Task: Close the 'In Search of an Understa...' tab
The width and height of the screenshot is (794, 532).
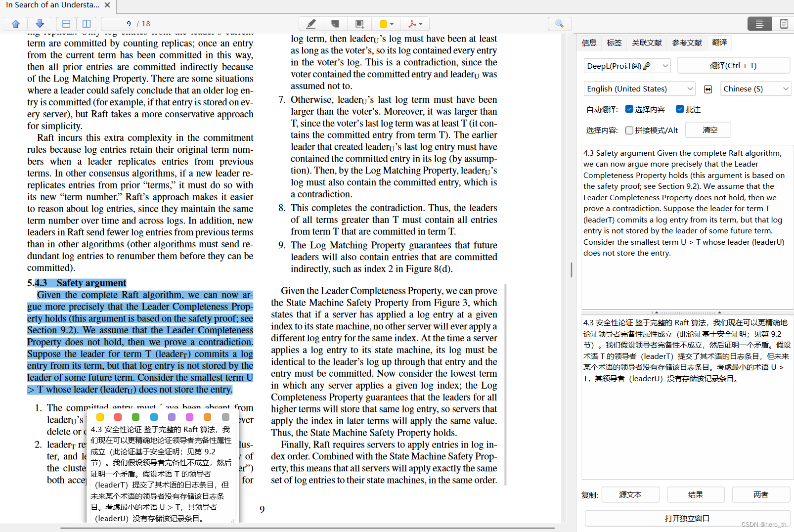Action: (x=107, y=5)
